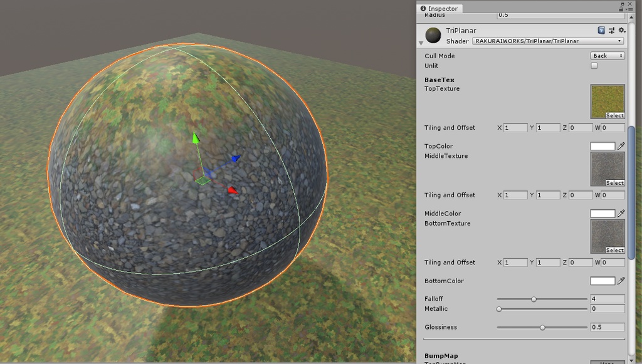Open the material preset selector icon
The height and width of the screenshot is (364, 642).
(x=612, y=30)
